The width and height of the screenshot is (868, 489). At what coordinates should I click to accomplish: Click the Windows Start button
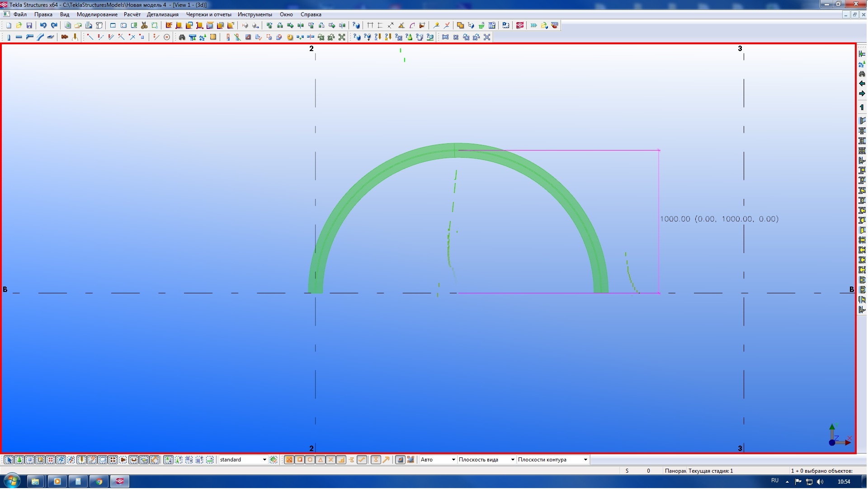(12, 481)
